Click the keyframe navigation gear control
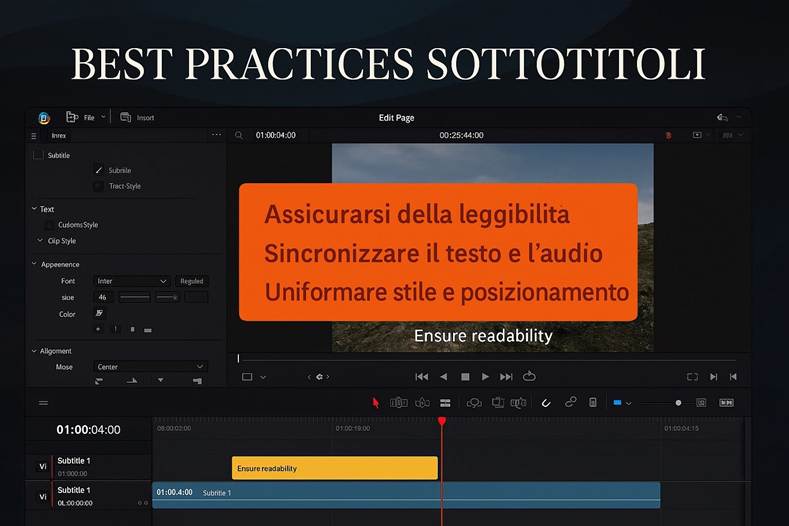 coord(319,377)
